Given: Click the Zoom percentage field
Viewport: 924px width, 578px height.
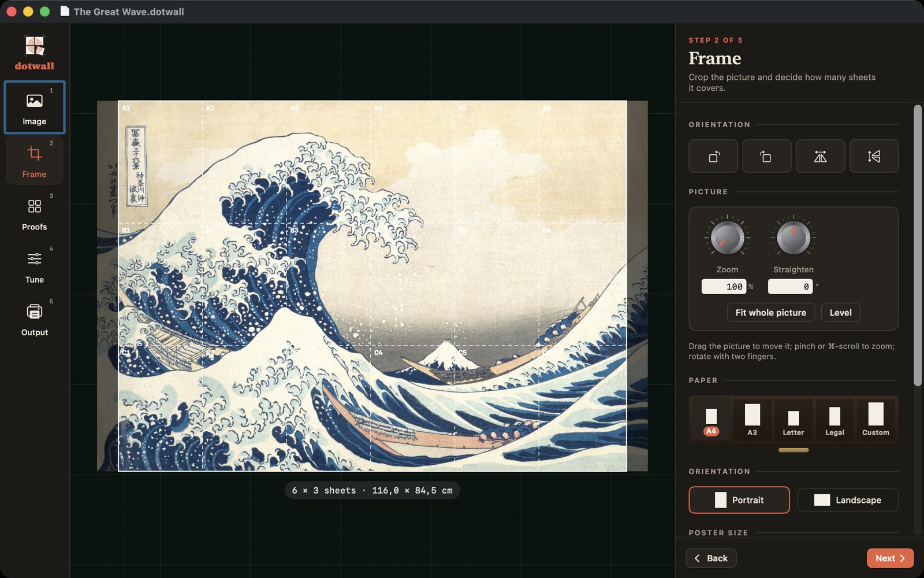Looking at the screenshot, I should 724,287.
